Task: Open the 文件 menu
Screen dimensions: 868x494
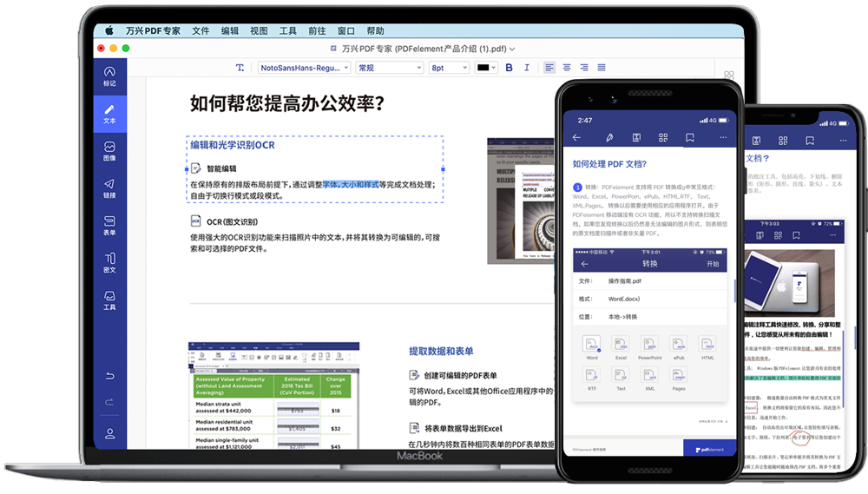Action: point(201,31)
